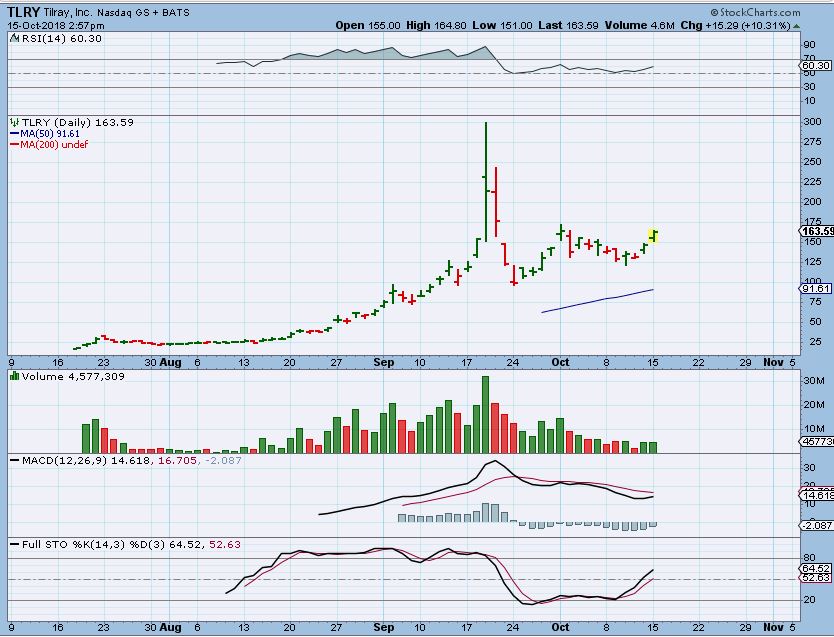This screenshot has width=834, height=637.
Task: Click the 163.59 price tag on right axis
Action: (818, 231)
